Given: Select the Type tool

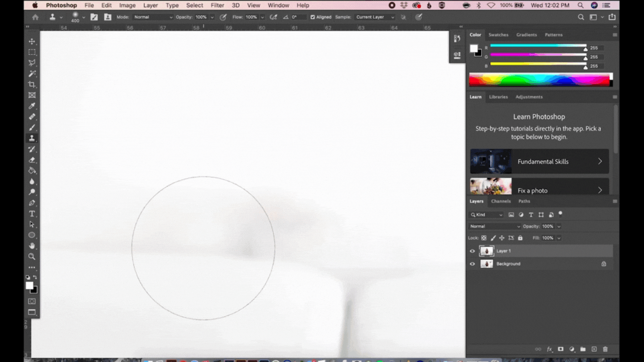Looking at the screenshot, I should 32,214.
